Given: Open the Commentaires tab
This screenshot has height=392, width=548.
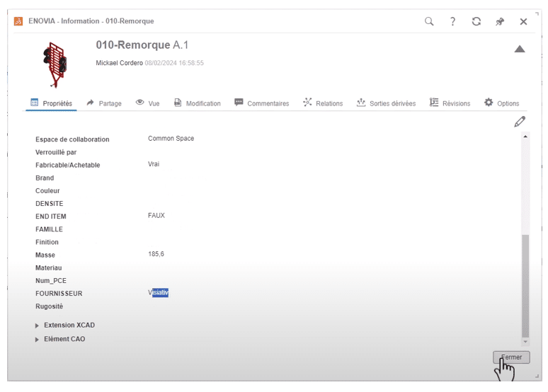Looking at the screenshot, I should click(x=261, y=103).
